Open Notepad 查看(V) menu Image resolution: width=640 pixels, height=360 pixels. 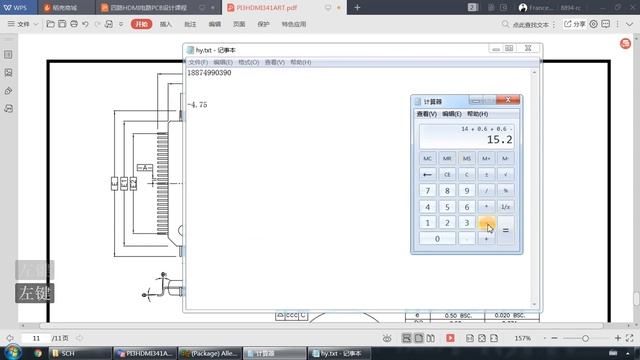(x=274, y=62)
